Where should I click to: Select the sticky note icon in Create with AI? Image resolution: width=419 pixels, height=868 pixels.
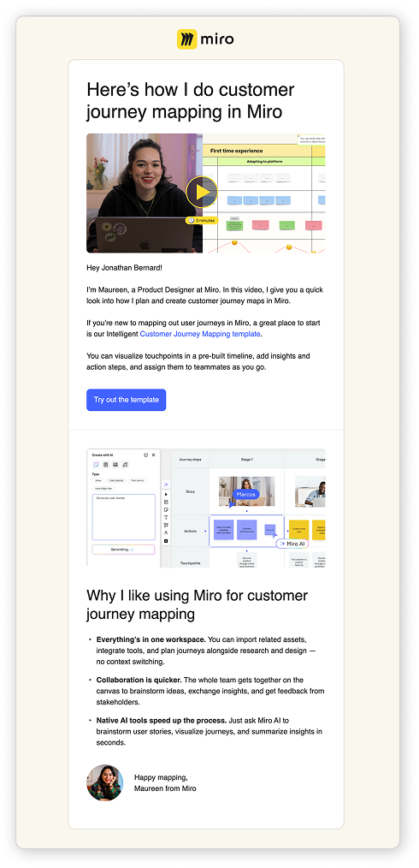coord(96,465)
